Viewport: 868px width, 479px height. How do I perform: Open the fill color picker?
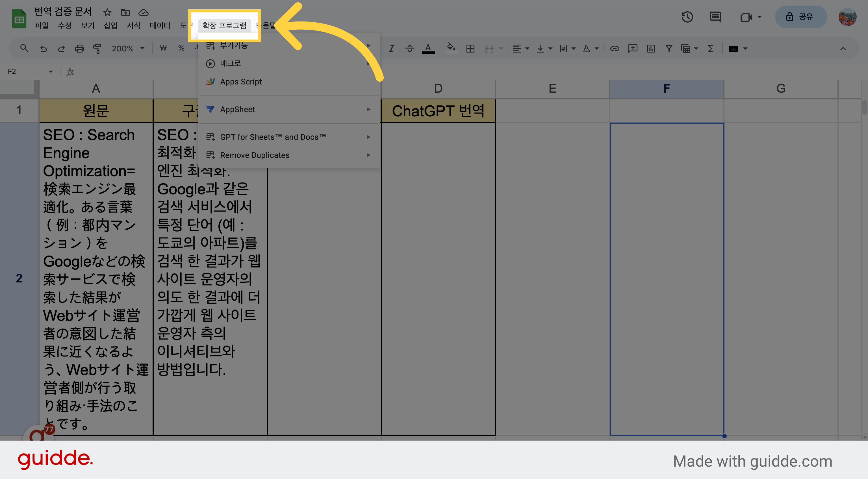click(451, 48)
